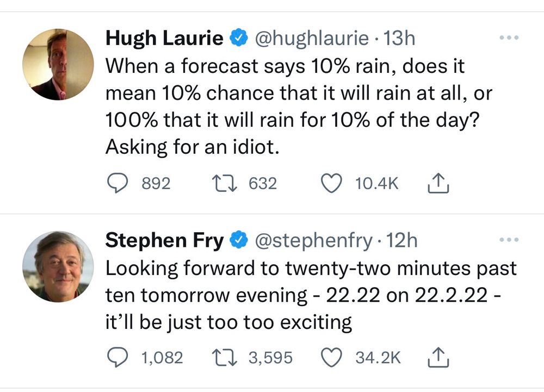Click the 12h timestamp on Stephen's tweet
The width and height of the screenshot is (544, 392).
coord(402,240)
